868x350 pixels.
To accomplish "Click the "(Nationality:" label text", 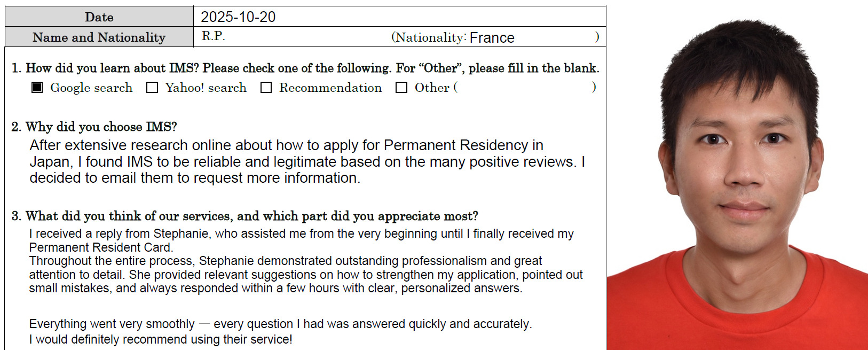I will click(429, 37).
